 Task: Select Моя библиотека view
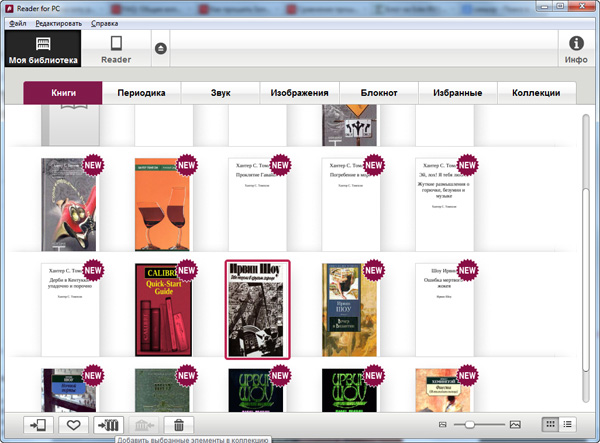(x=42, y=49)
